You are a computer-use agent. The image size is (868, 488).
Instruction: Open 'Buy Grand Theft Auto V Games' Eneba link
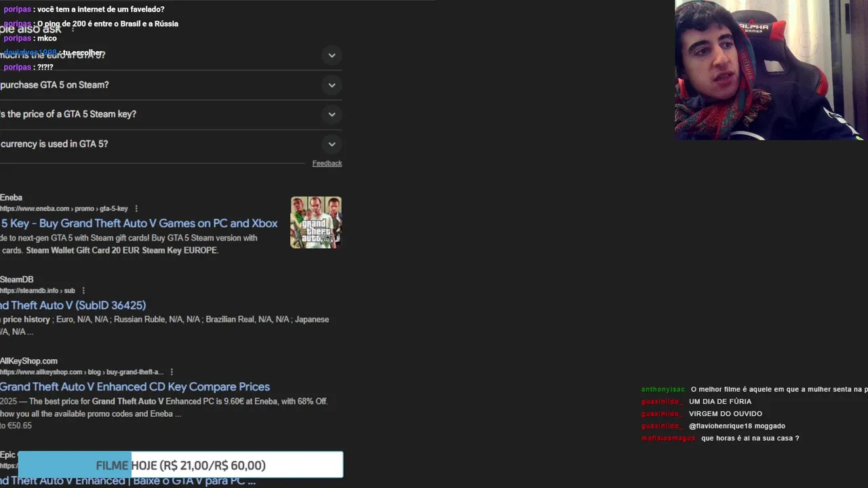tap(138, 224)
